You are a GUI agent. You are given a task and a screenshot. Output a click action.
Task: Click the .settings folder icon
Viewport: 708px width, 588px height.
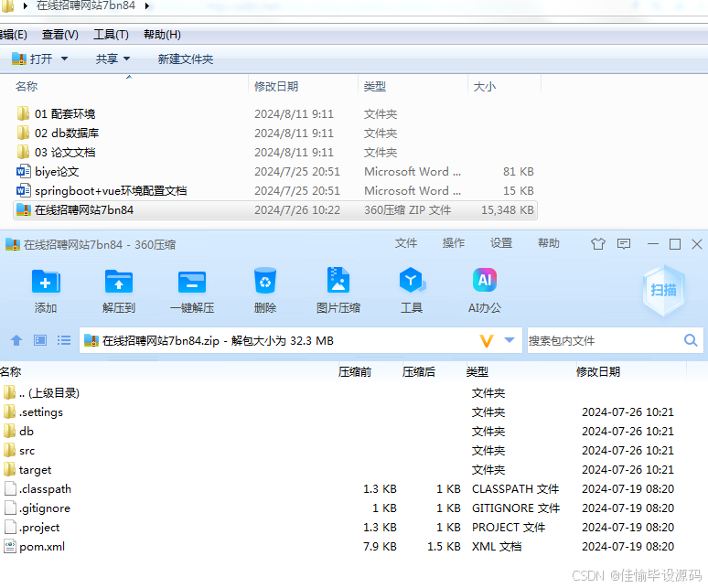tap(9, 412)
